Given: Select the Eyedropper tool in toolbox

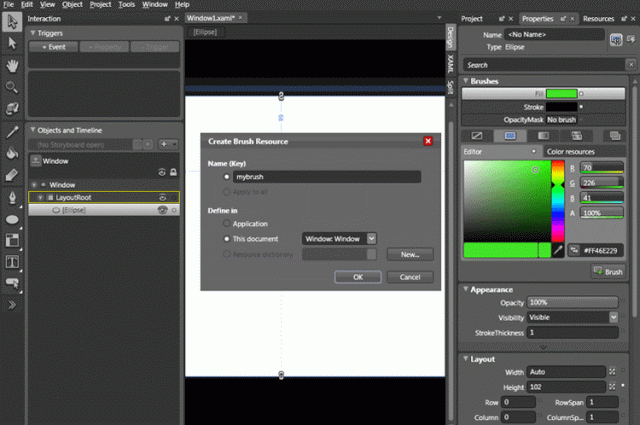Looking at the screenshot, I should pos(12,132).
